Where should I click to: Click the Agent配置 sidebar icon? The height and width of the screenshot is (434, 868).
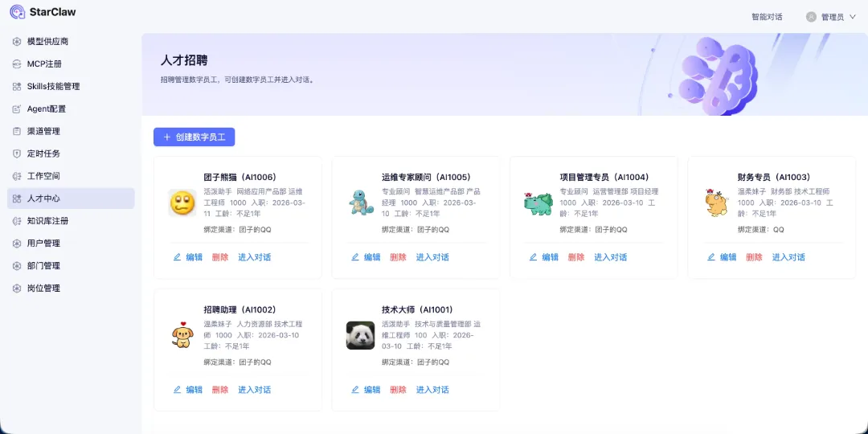tap(17, 109)
